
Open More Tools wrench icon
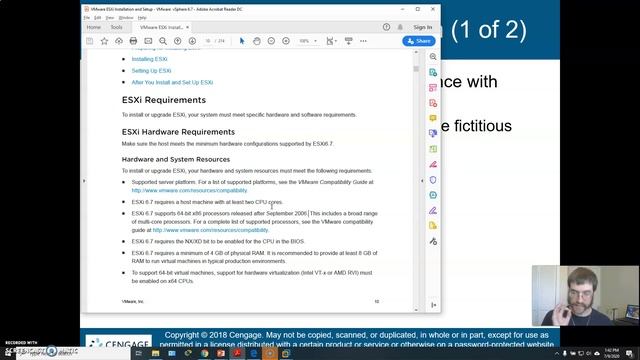point(433,241)
